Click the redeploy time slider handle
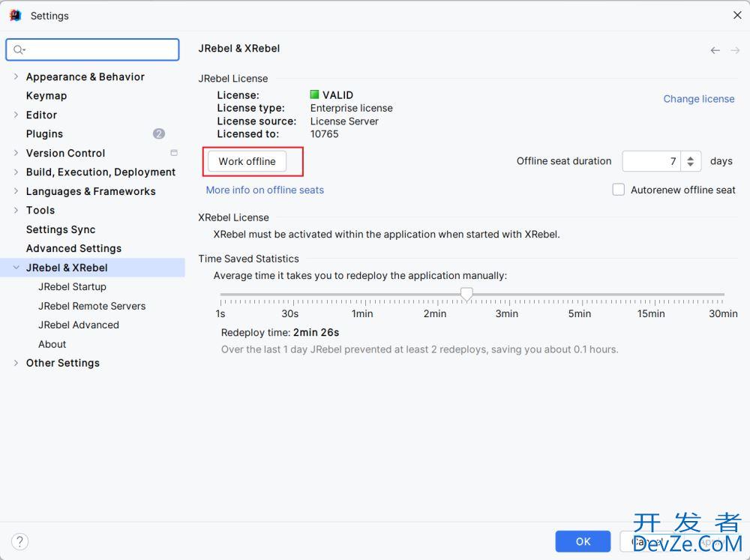This screenshot has height=560, width=750. click(x=466, y=294)
